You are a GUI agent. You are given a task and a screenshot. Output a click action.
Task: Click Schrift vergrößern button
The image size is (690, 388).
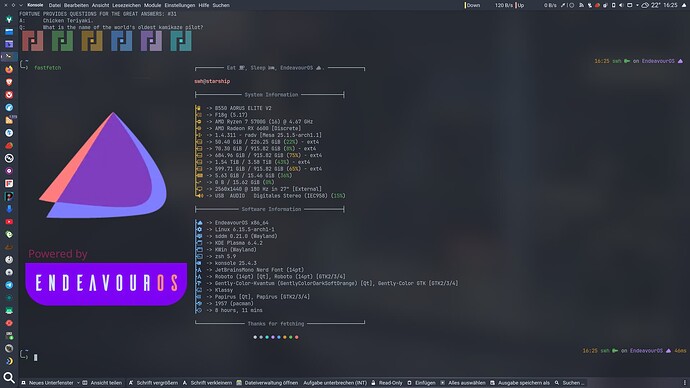(x=153, y=383)
